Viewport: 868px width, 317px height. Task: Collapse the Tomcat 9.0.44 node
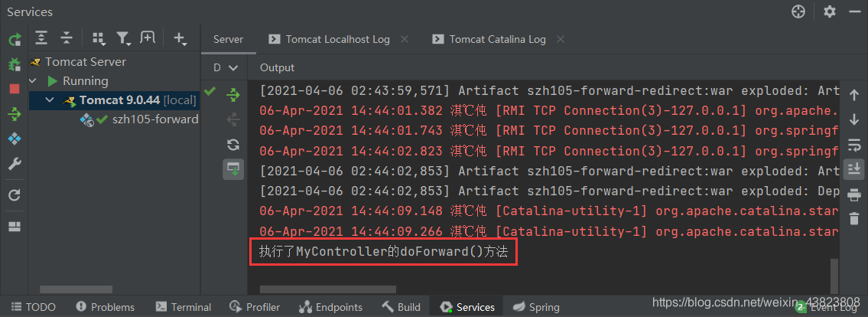tap(50, 100)
